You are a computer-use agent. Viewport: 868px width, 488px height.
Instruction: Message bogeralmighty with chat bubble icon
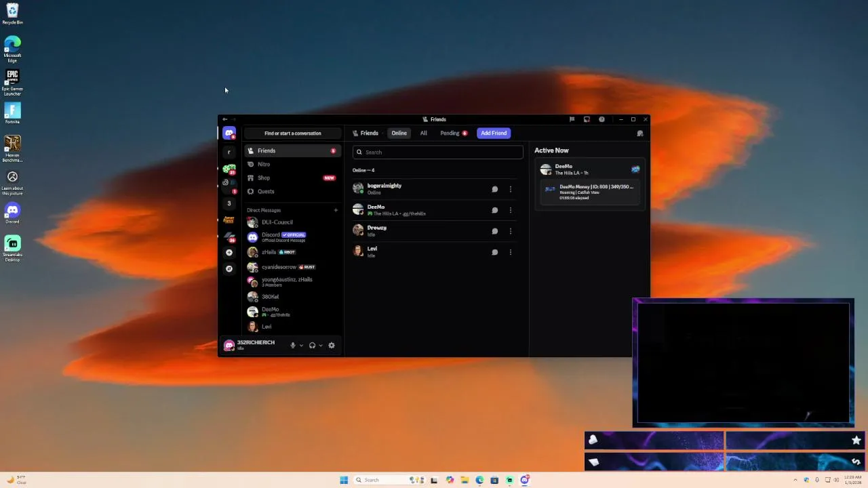[x=495, y=189]
